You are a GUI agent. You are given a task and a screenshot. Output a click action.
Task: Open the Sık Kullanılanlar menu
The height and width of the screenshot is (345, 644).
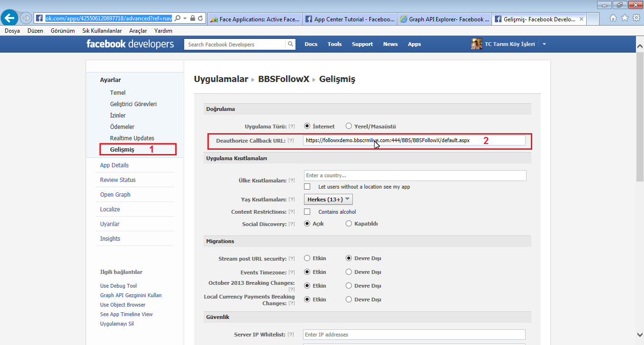(102, 31)
